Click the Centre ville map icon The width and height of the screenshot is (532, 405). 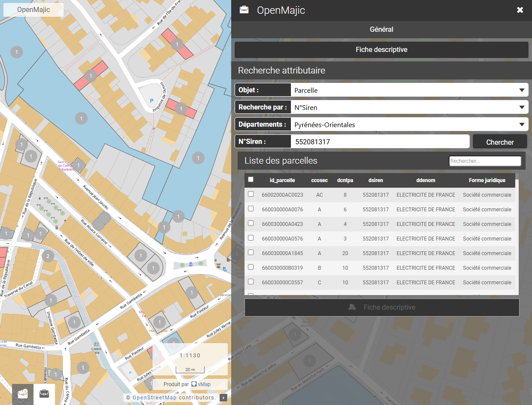pos(97,345)
